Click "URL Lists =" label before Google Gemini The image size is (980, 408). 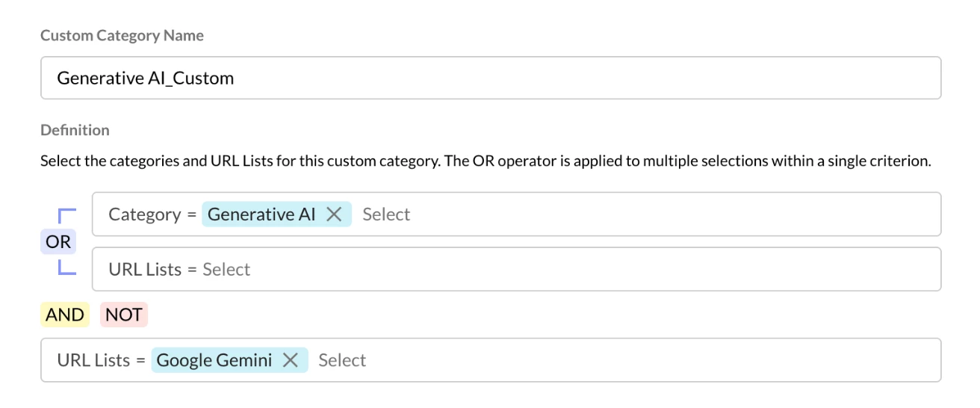(101, 360)
